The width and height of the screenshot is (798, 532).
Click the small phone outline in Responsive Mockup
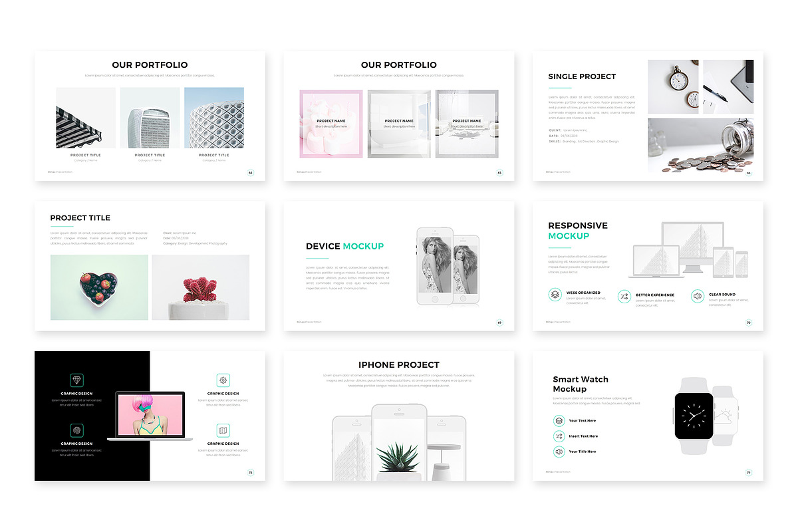pyautogui.click(x=741, y=264)
